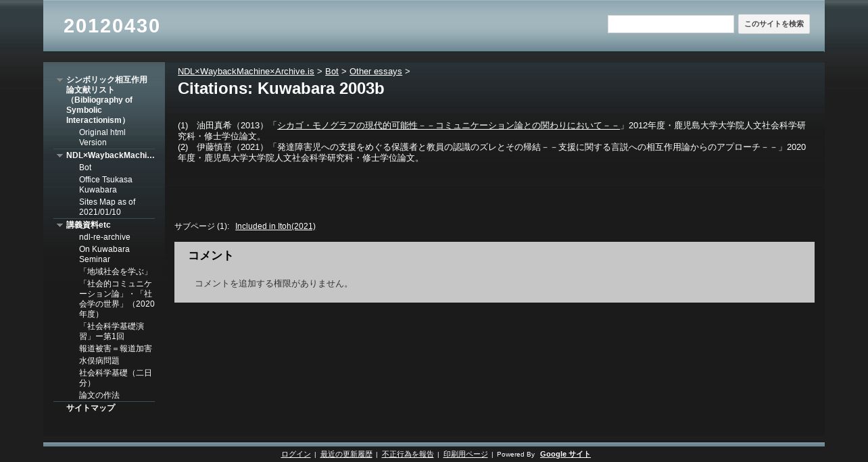868x462 pixels.
Task: Open Original html Version sidebar link
Action: coord(102,137)
